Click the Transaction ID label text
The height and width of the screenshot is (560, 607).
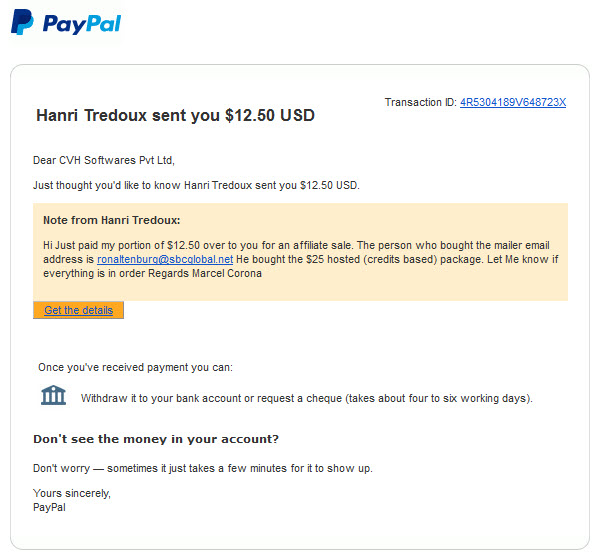coord(420,103)
